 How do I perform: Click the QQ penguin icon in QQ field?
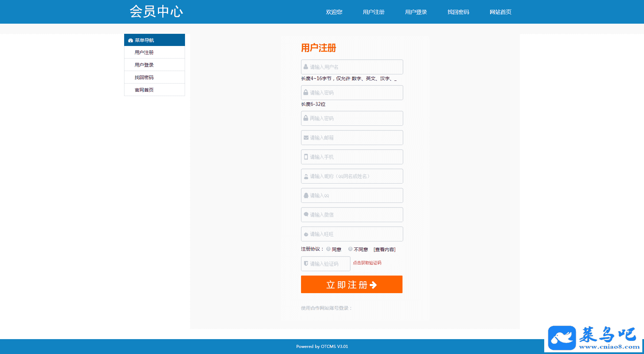point(306,195)
